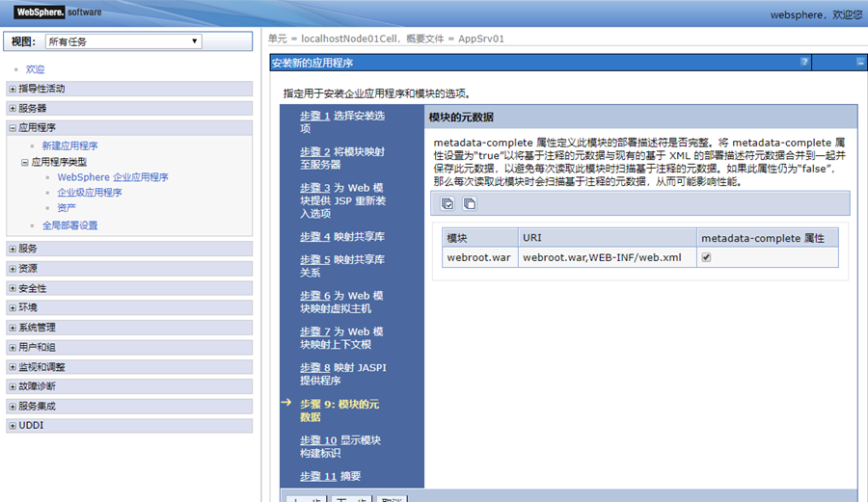
Task: Open the 视图 dropdown showing 所有任务
Action: (123, 41)
